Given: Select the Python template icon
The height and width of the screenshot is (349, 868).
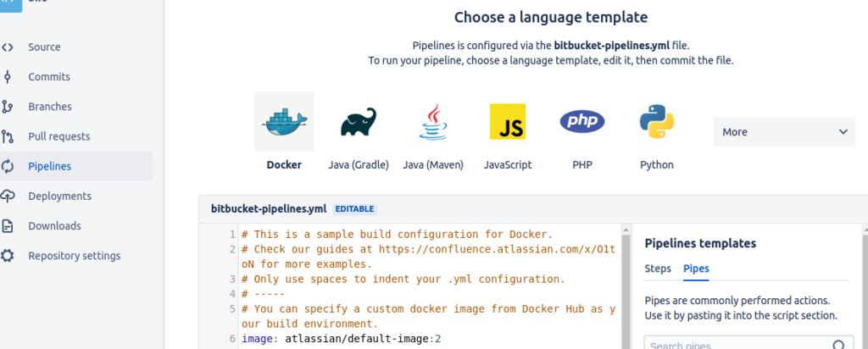Looking at the screenshot, I should (x=656, y=122).
